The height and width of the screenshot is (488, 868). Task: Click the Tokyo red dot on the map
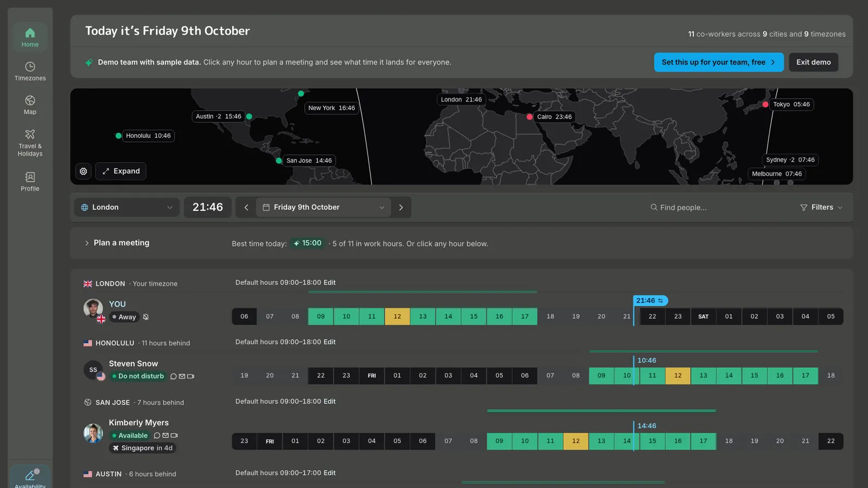(765, 104)
